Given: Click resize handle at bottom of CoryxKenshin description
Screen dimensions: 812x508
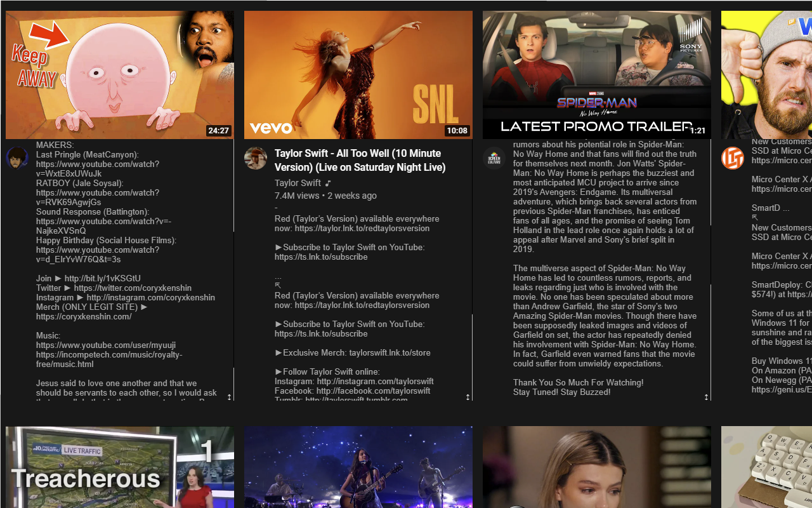Looking at the screenshot, I should pyautogui.click(x=229, y=396).
